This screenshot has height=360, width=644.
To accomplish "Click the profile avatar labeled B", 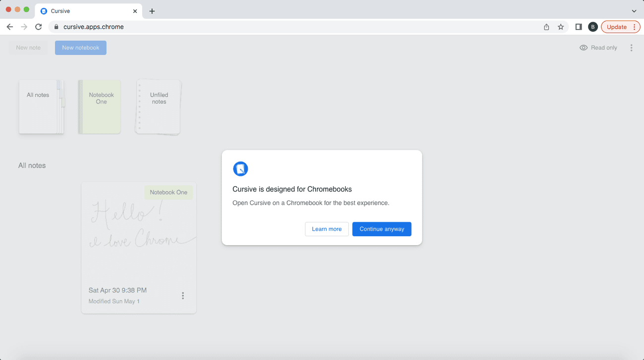I will pos(592,27).
